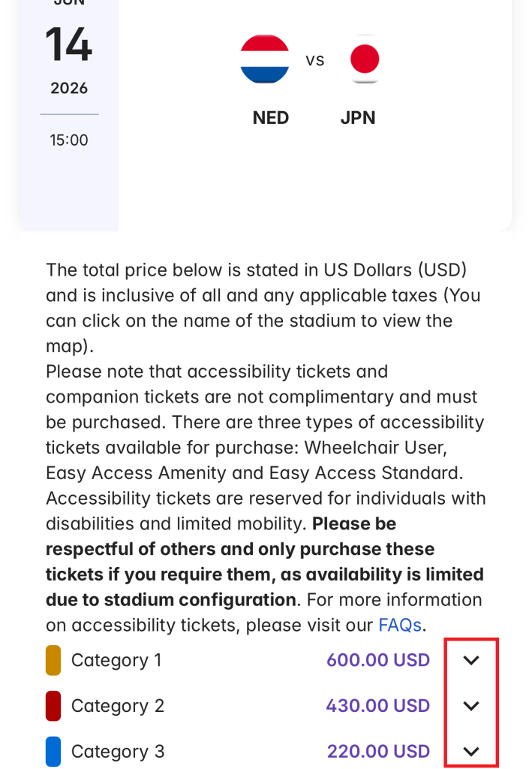This screenshot has height=769, width=532.
Task: Click the Netherlands flag icon
Action: [265, 59]
